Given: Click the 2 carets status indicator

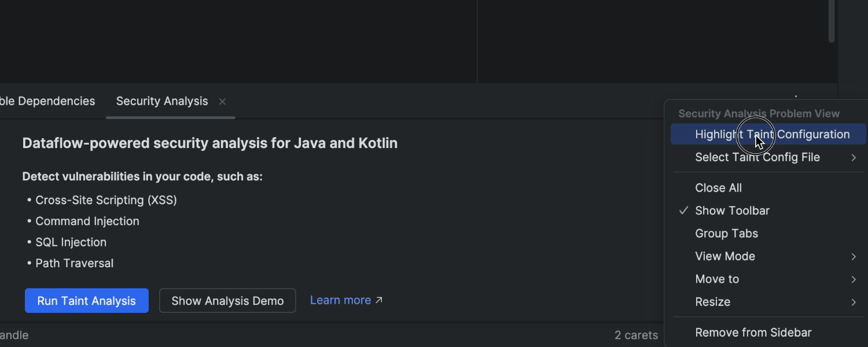Looking at the screenshot, I should coord(636,335).
